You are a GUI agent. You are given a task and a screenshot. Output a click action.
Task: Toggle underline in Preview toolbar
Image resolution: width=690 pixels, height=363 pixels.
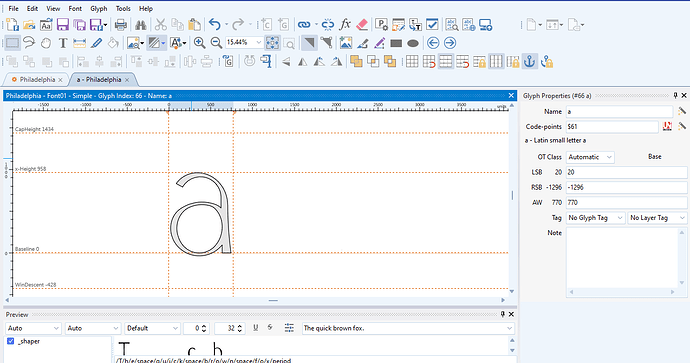(256, 328)
